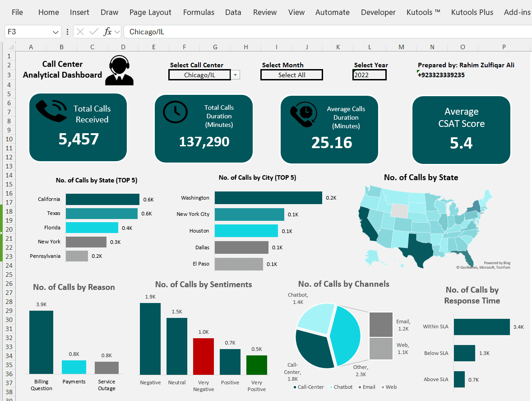Click the Email legend entry
This screenshot has width=532, height=401.
(x=367, y=387)
